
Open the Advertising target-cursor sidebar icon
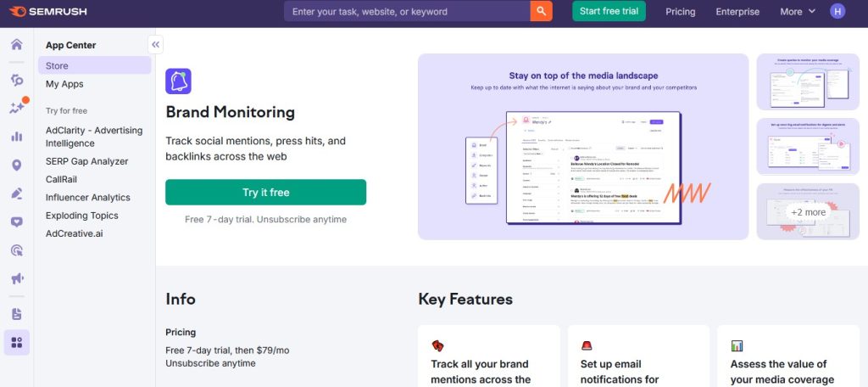pyautogui.click(x=17, y=250)
